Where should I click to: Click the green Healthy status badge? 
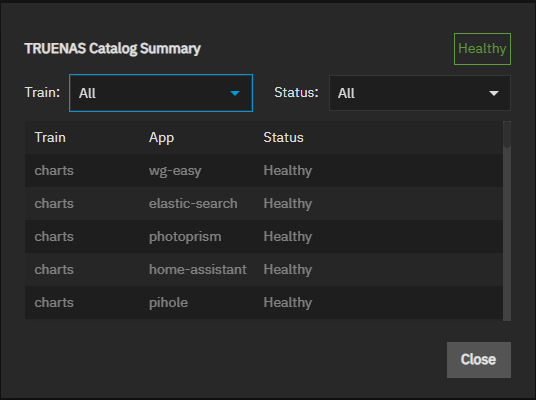[482, 49]
